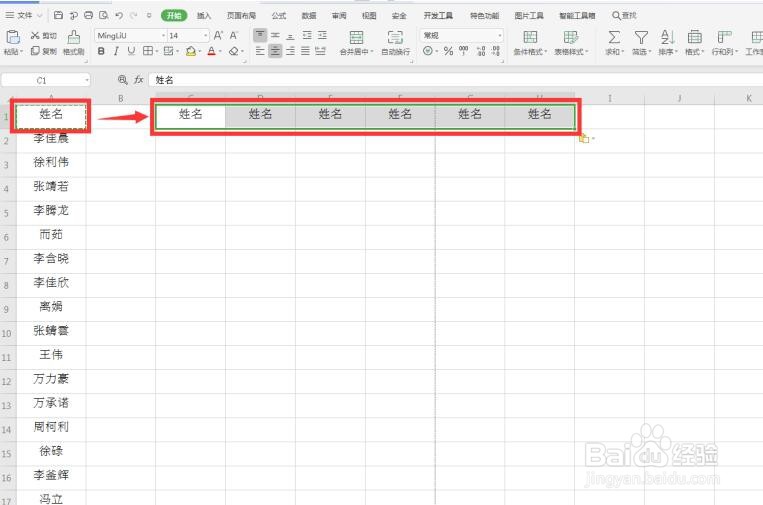Image resolution: width=763 pixels, height=505 pixels.
Task: Toggle Center horizontal alignment
Action: [x=275, y=51]
